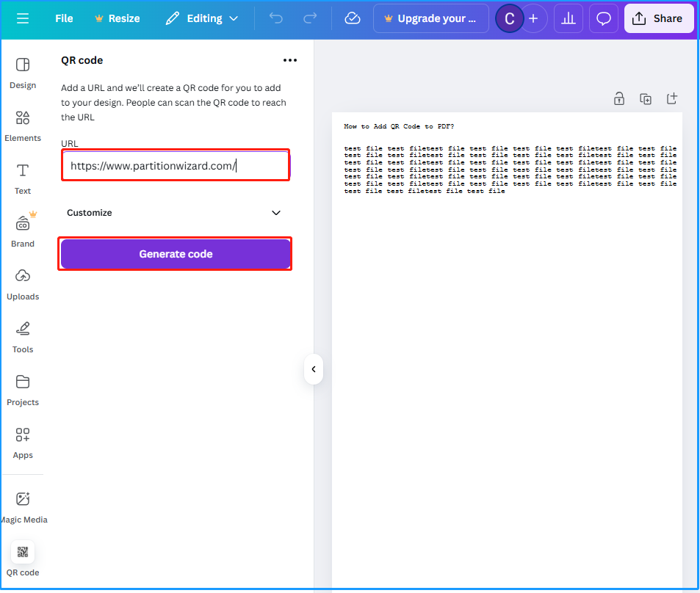The height and width of the screenshot is (593, 700).
Task: Click the undo arrow
Action: 276,18
